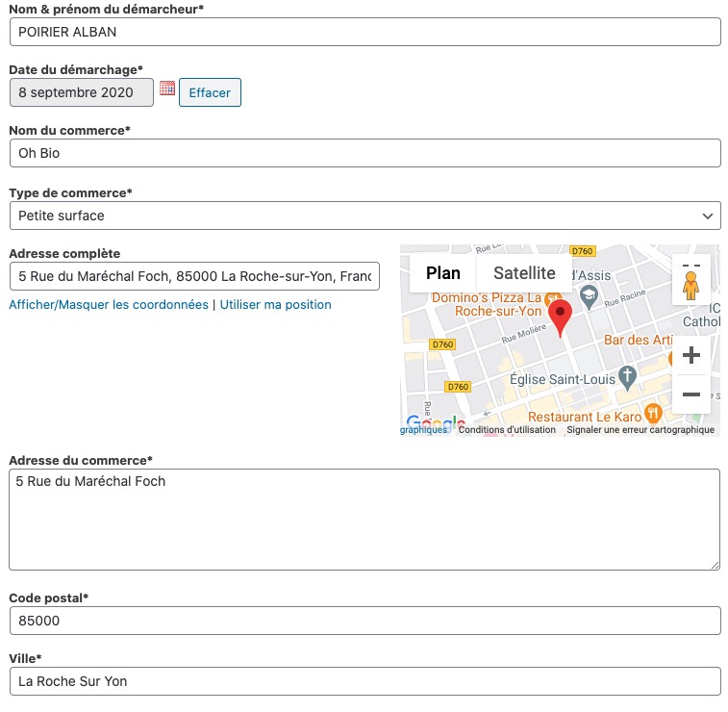Click the school marker near Rue Racine

tap(589, 296)
